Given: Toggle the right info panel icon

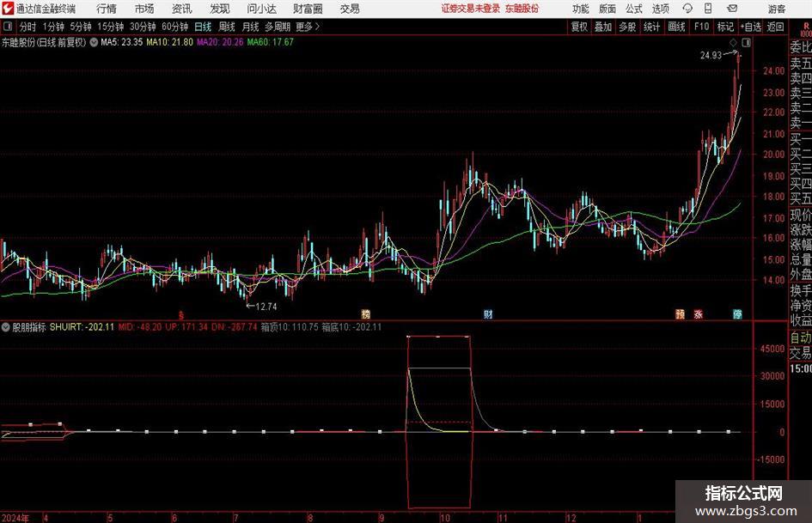Looking at the screenshot, I should coord(746,42).
